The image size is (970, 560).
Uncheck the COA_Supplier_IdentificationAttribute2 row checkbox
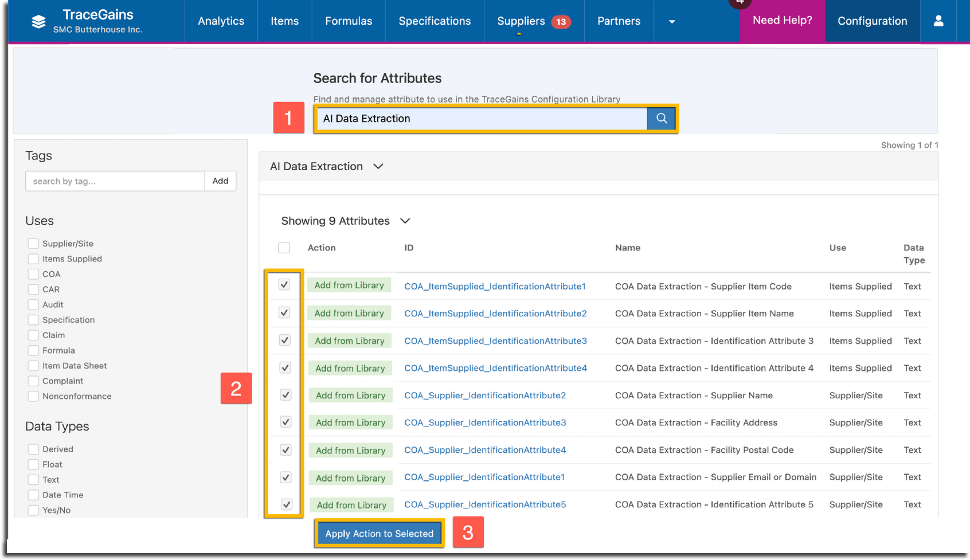tap(285, 395)
